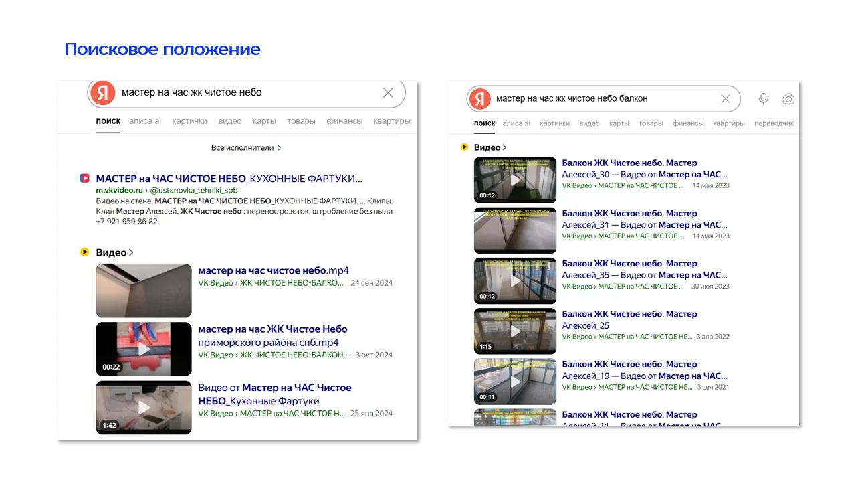Open "переводчик" tab in right panel
Screen dimensions: 868x490
tap(774, 123)
